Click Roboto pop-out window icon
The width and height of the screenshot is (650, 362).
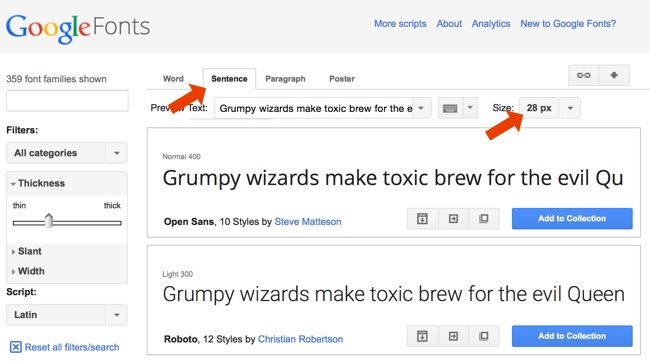[x=484, y=336]
